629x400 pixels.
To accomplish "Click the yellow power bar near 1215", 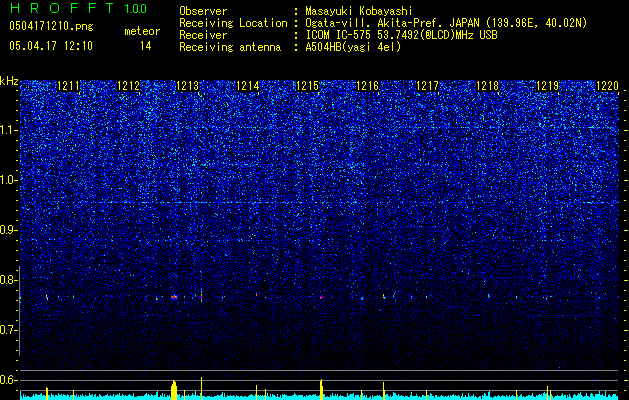I will (321, 390).
